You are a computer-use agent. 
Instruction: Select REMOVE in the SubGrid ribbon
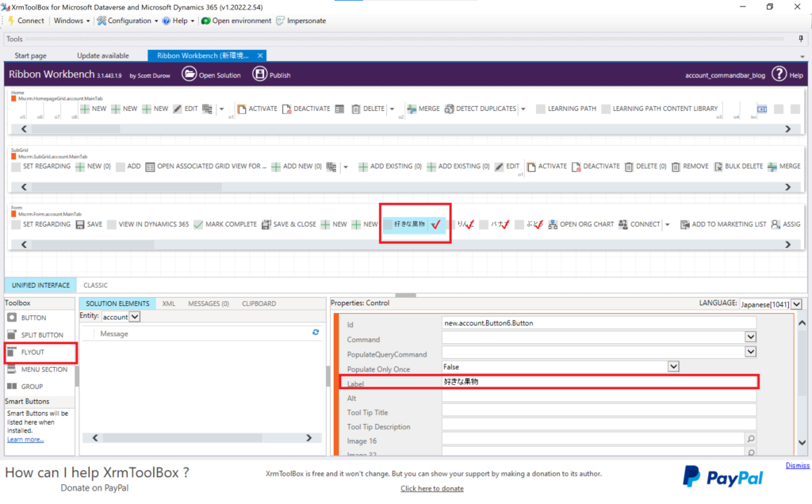pyautogui.click(x=690, y=166)
